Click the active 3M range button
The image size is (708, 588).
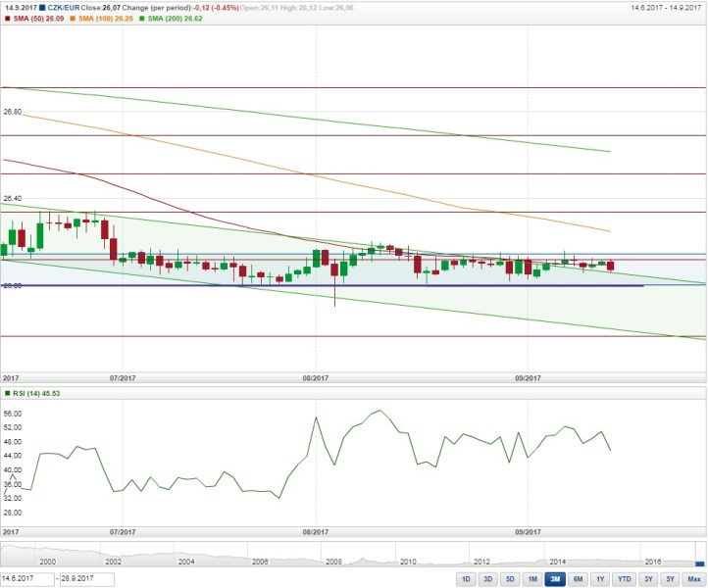(553, 579)
